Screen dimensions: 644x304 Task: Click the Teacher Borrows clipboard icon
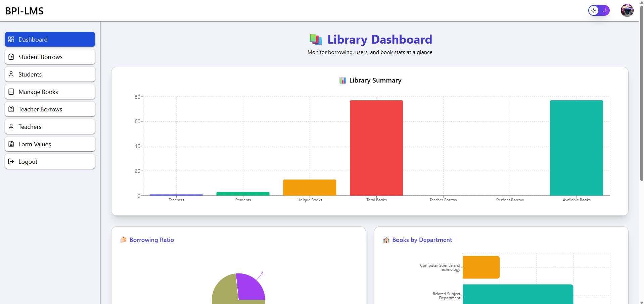pos(11,109)
